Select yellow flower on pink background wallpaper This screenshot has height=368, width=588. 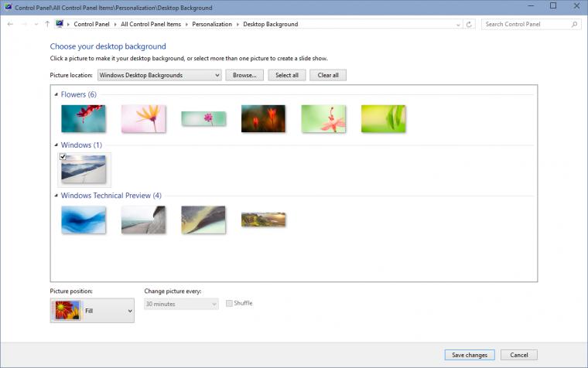(x=143, y=119)
